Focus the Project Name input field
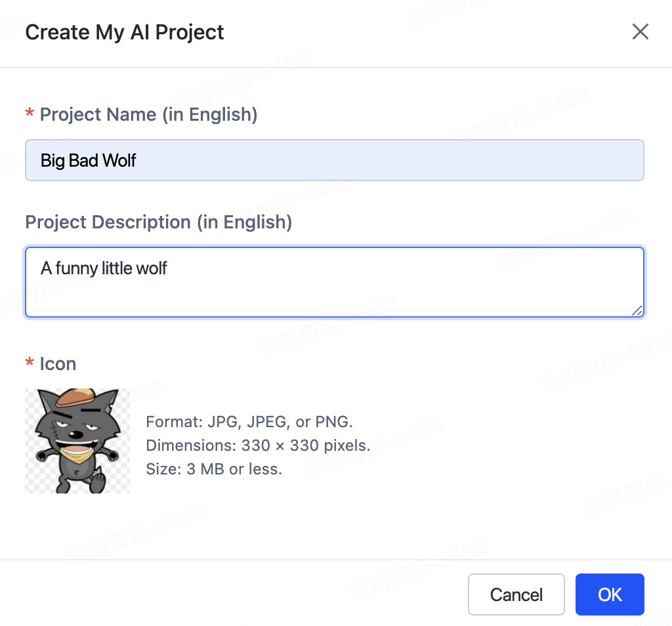The image size is (672, 626). (x=335, y=160)
